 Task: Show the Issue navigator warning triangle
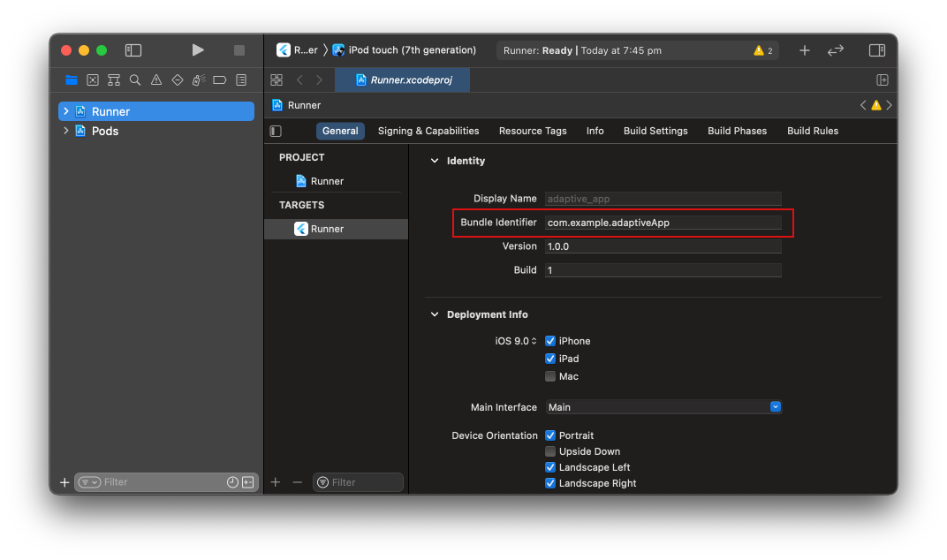[x=155, y=79]
